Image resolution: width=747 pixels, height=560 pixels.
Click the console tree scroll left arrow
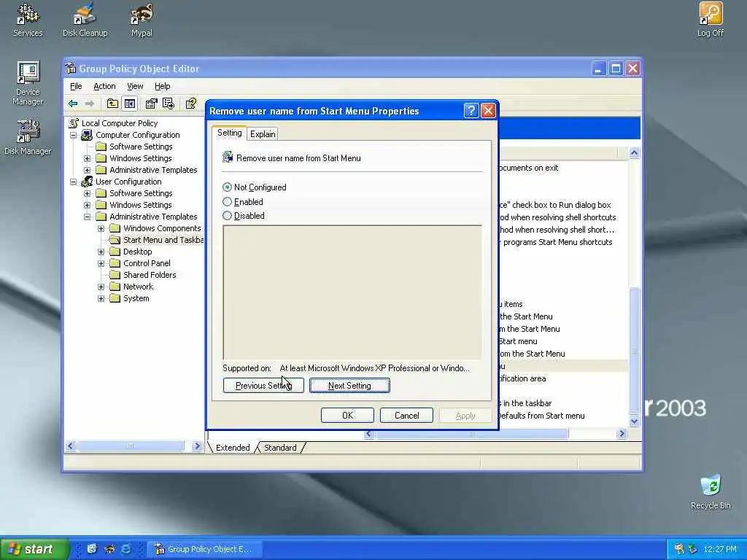pyautogui.click(x=71, y=446)
